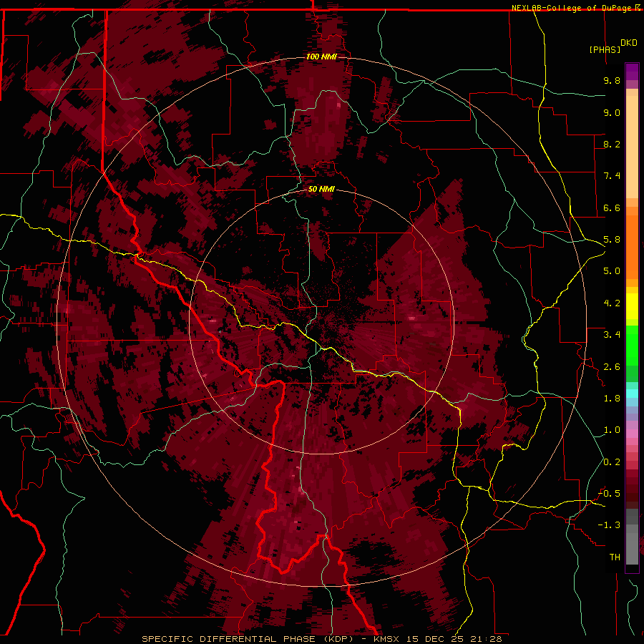Click the 7.4 scale value
The image size is (644, 644).
pyautogui.click(x=612, y=176)
